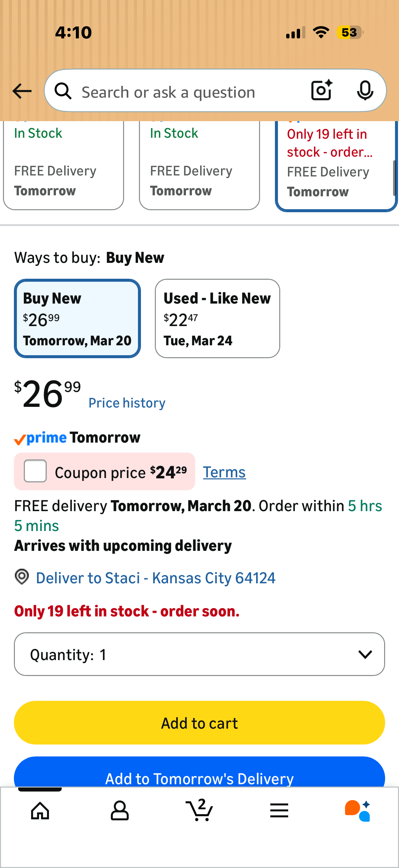
Task: Open hamburger menu icon
Action: tap(279, 810)
